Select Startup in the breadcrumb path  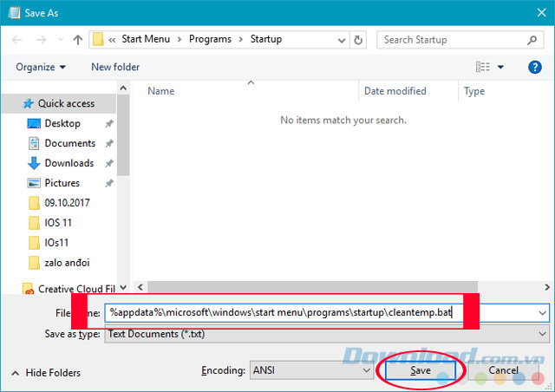[x=266, y=39]
